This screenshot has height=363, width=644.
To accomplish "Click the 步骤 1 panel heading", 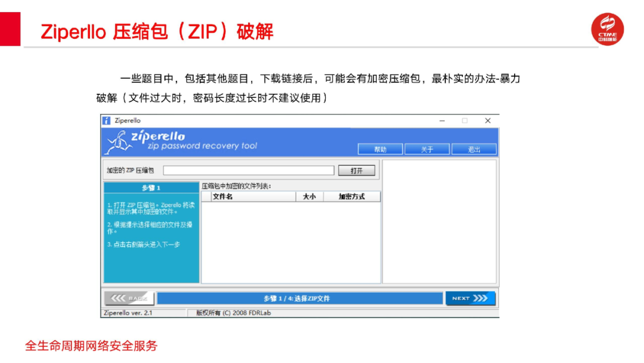I will point(151,188).
